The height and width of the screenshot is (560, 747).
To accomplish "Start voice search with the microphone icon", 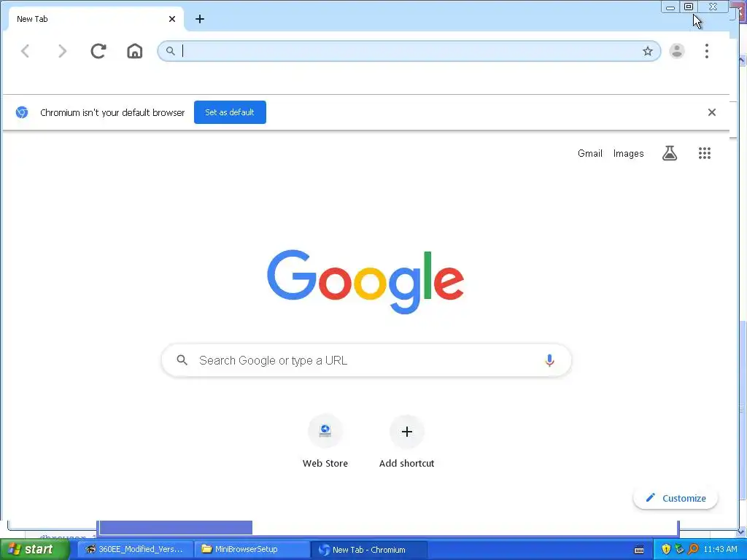I will (549, 360).
